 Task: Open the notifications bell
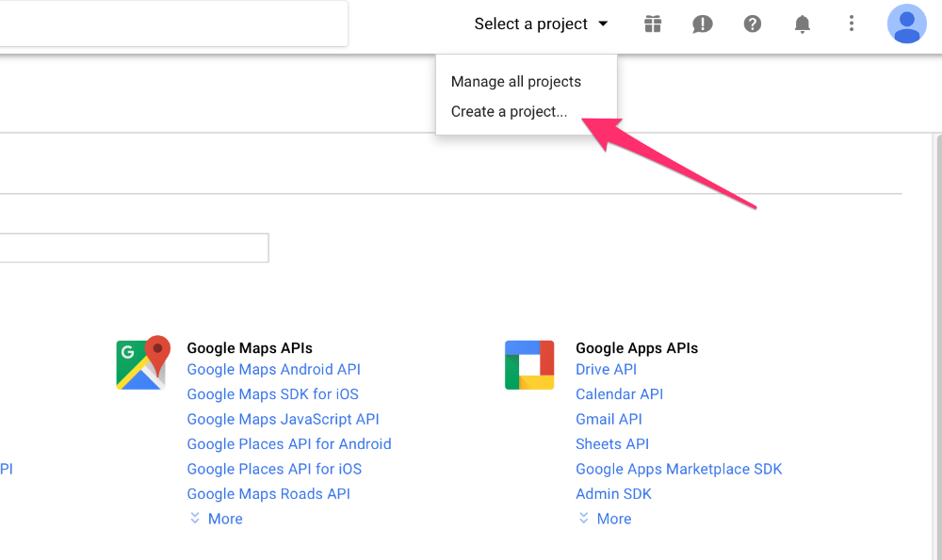pos(802,24)
